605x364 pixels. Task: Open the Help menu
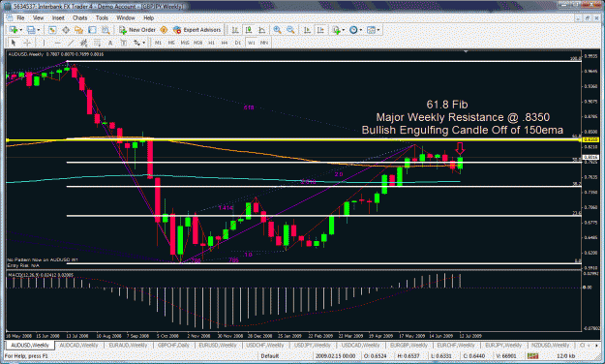[x=148, y=17]
